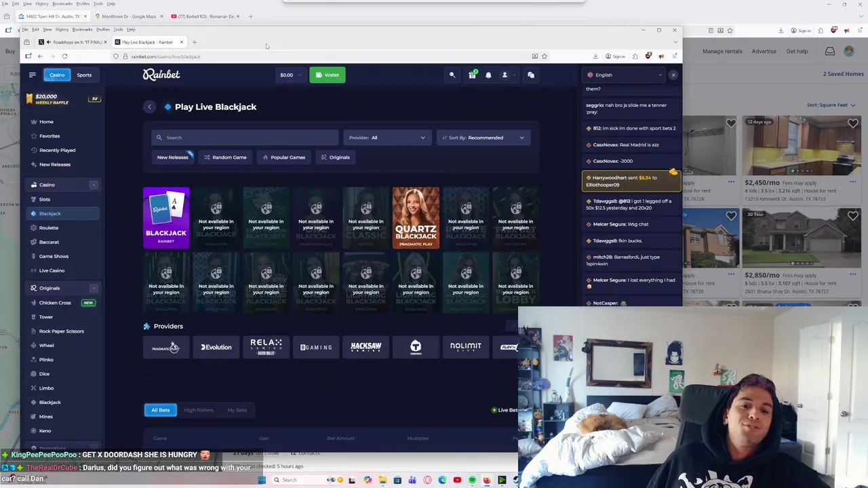Open the $20,000 Weekly Raffle banner

(62, 100)
